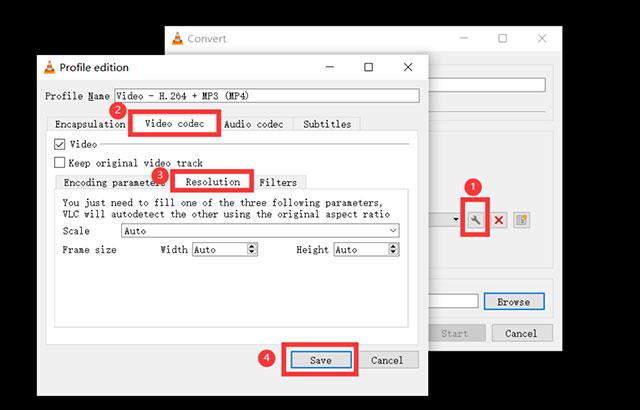Screen dimensions: 640x410
Task: Click the VLC cone icon in Profile edition title bar
Action: (x=49, y=67)
